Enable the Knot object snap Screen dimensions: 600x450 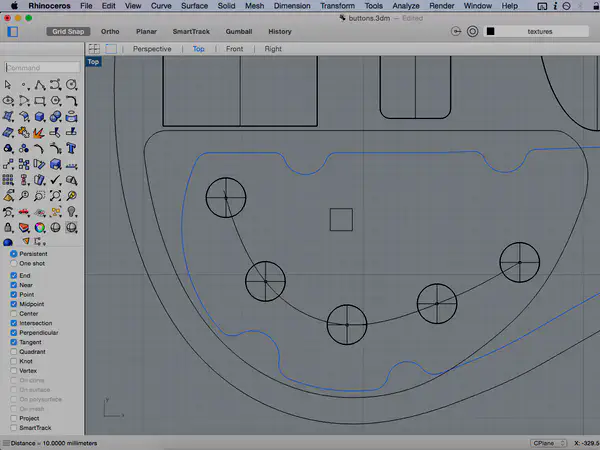[x=14, y=361]
